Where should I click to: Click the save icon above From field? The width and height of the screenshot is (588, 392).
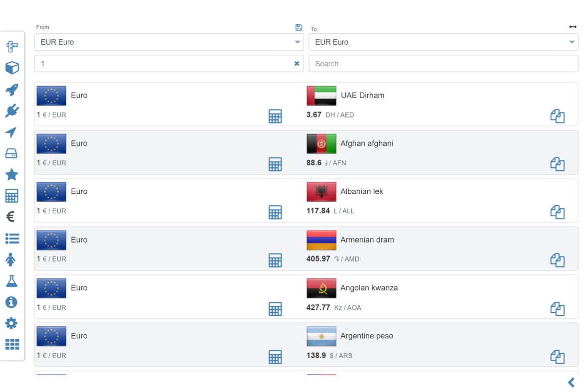[298, 27]
